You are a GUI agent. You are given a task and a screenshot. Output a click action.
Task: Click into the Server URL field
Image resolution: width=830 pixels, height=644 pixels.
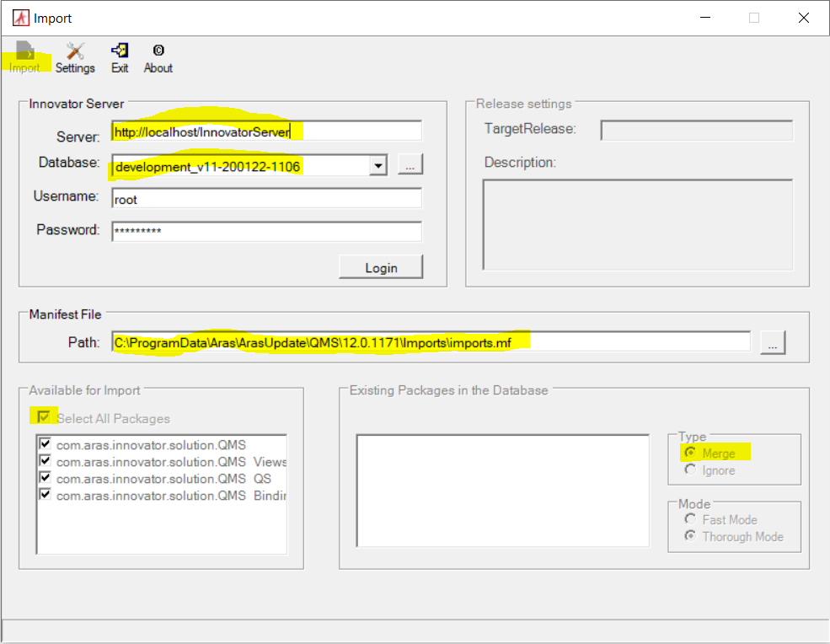[266, 131]
